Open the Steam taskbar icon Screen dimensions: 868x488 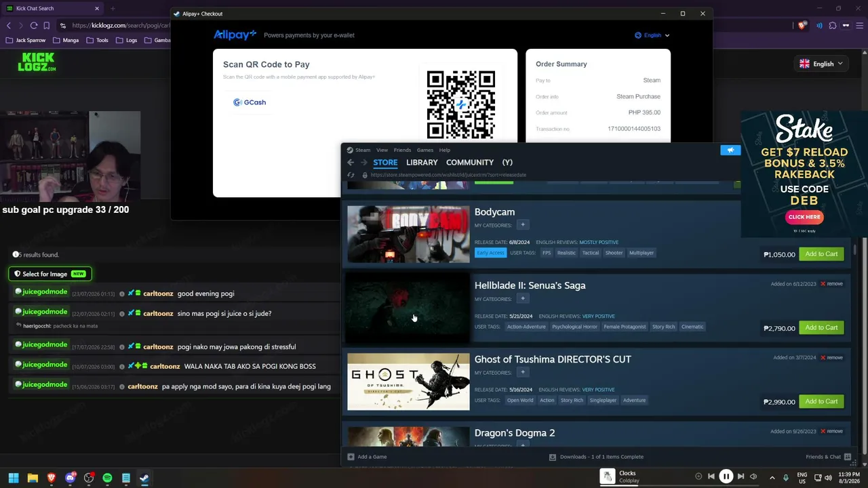tap(144, 478)
